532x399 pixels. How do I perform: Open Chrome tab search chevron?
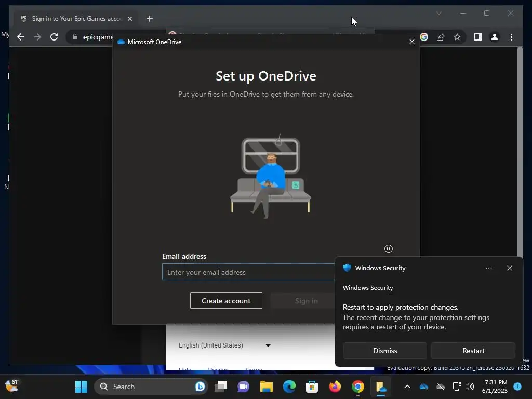point(438,13)
